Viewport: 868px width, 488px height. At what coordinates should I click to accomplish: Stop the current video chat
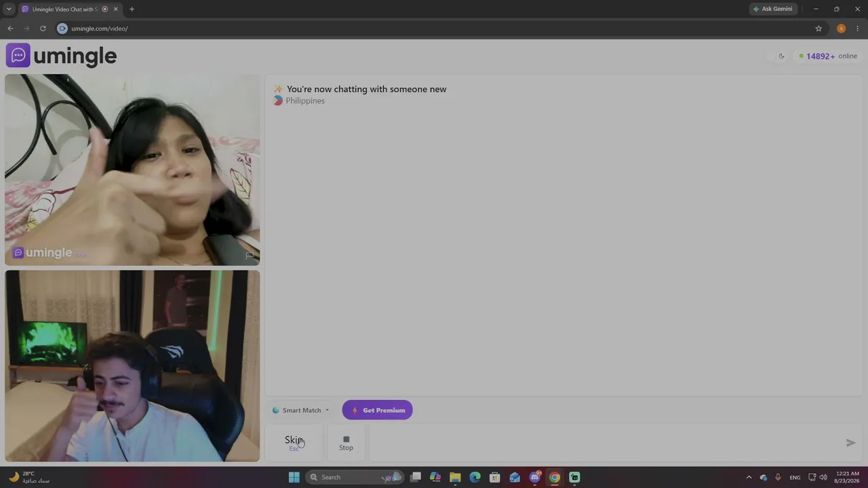(346, 443)
